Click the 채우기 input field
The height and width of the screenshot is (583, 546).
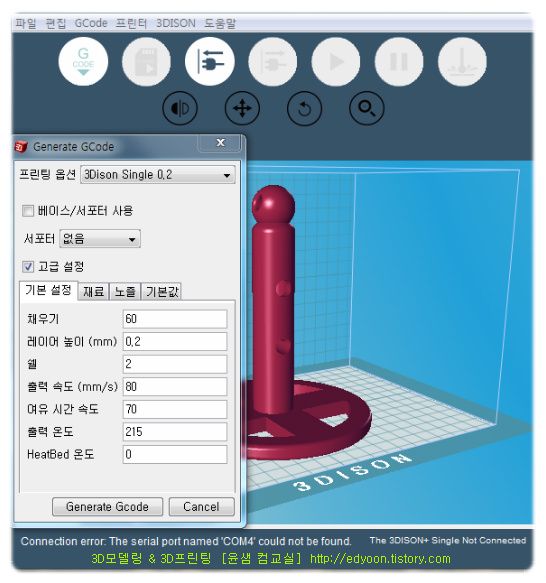point(175,319)
